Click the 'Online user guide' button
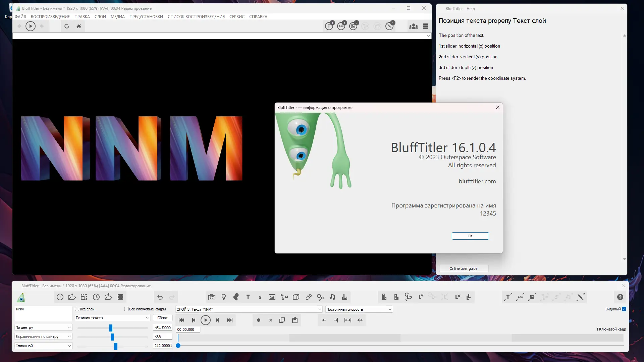Viewport: 644px width, 362px height. (463, 268)
